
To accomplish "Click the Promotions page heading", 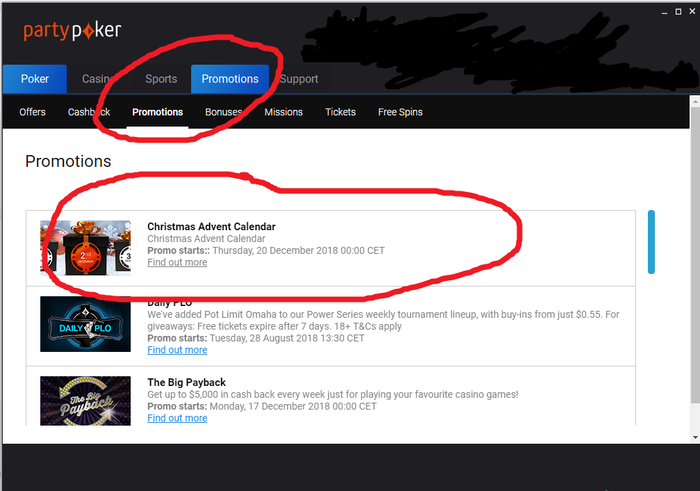I will (x=68, y=161).
